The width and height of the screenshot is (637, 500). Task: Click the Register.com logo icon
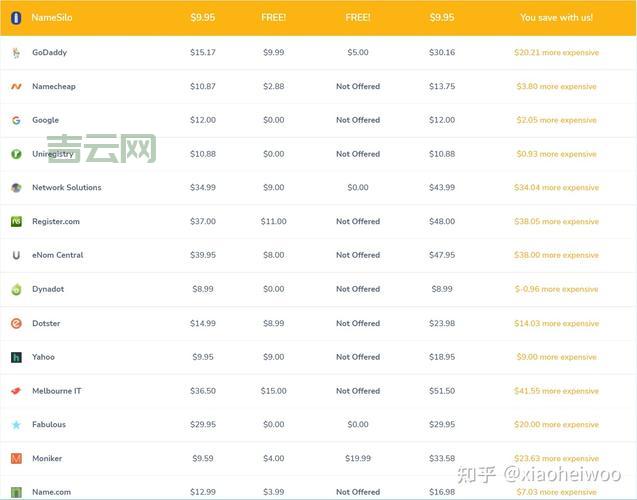click(x=16, y=221)
